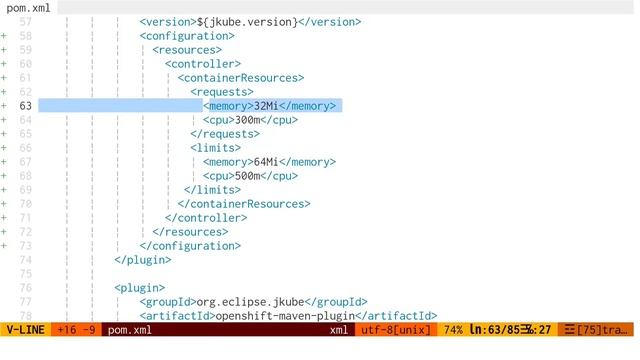
Task: Click the plus diff sign on line 63
Action: coord(4,106)
